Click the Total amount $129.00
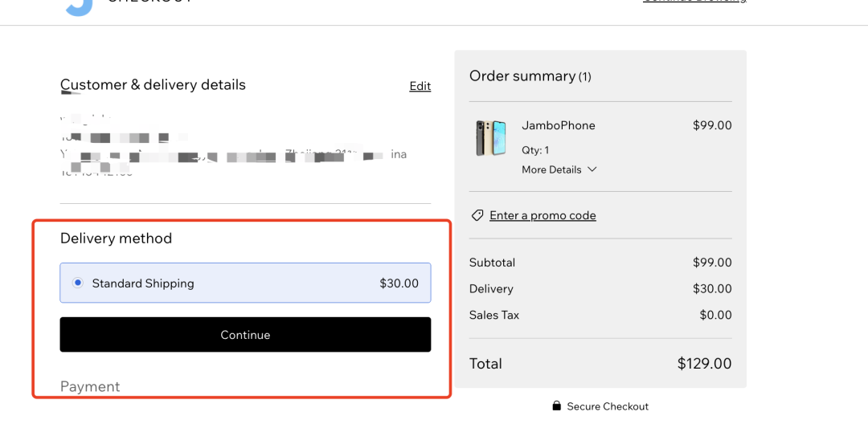The width and height of the screenshot is (868, 424). 704,364
